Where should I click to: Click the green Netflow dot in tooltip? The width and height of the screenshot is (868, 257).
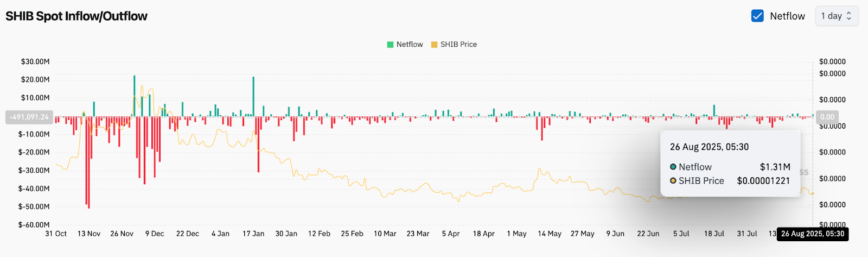[x=673, y=167]
